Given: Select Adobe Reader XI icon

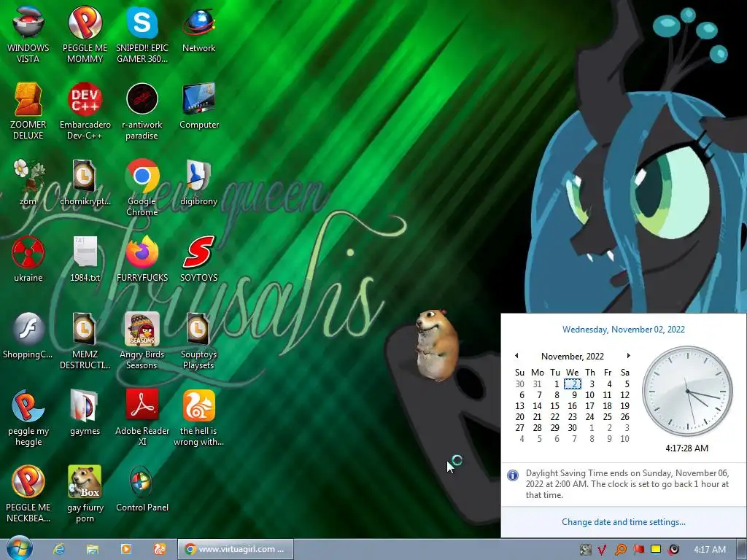Looking at the screenshot, I should coord(142,418).
